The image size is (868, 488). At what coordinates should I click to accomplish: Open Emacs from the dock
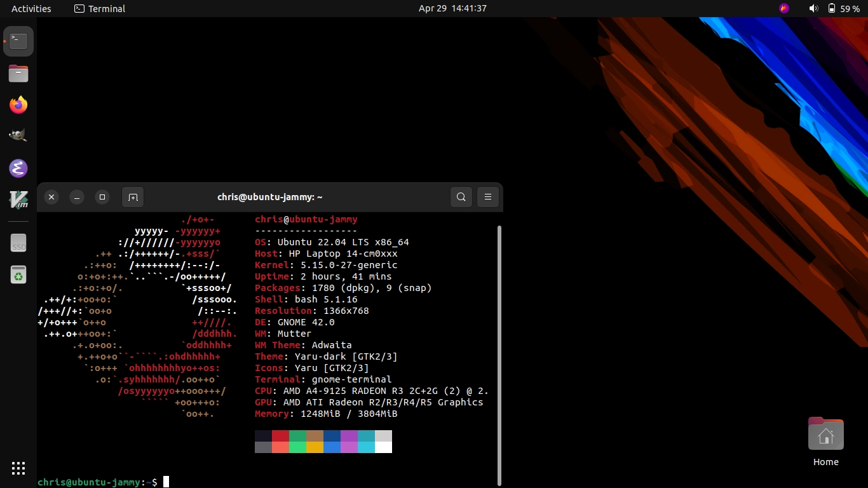tap(18, 168)
